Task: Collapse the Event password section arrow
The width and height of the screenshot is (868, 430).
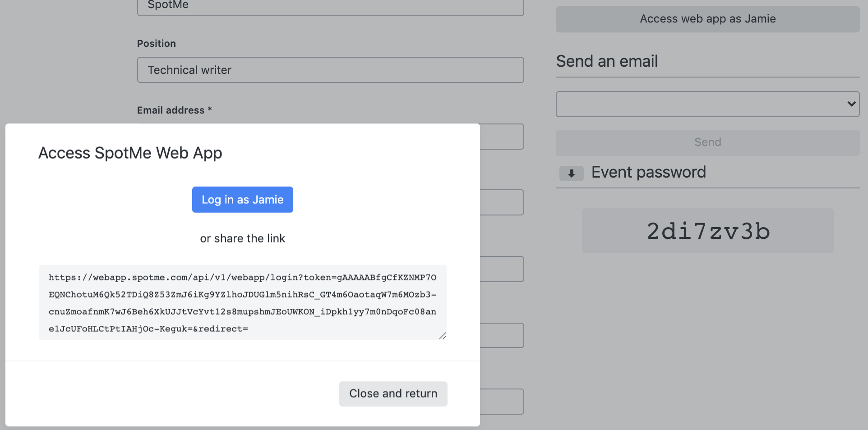Action: [x=572, y=173]
